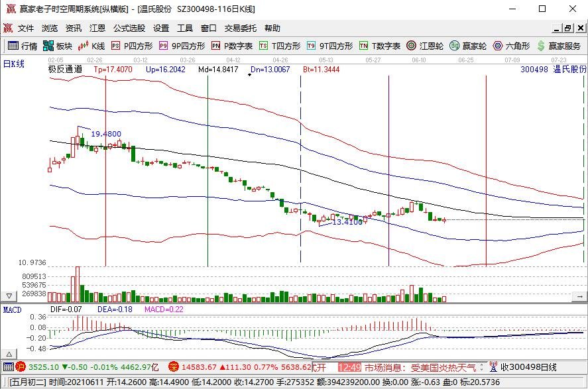This screenshot has height=389, width=588.
Task: Click the 06-10 date on the time axis
Action: pos(418,60)
